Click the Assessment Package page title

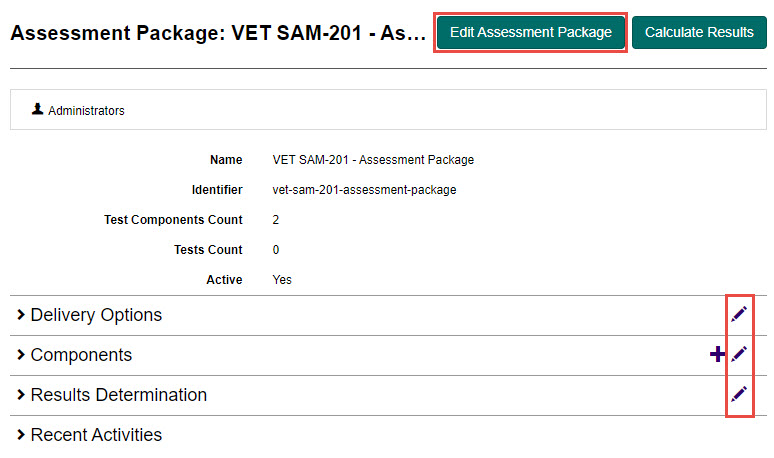click(218, 33)
